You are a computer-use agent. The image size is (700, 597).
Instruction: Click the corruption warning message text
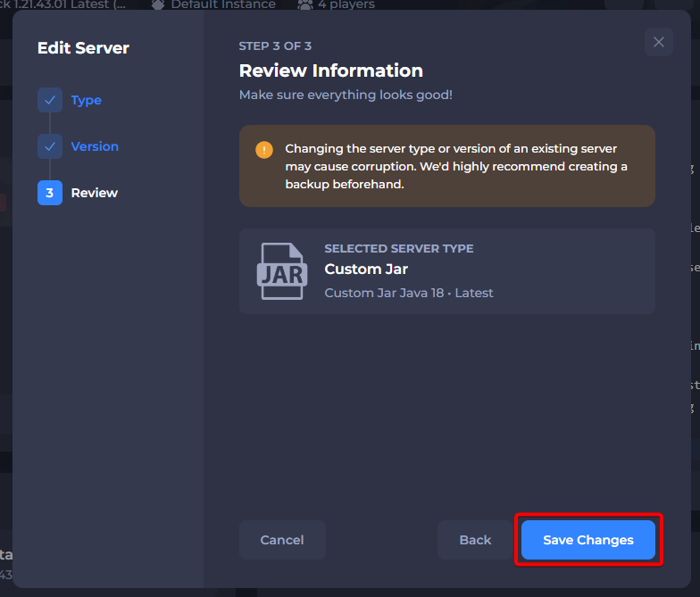click(x=456, y=166)
